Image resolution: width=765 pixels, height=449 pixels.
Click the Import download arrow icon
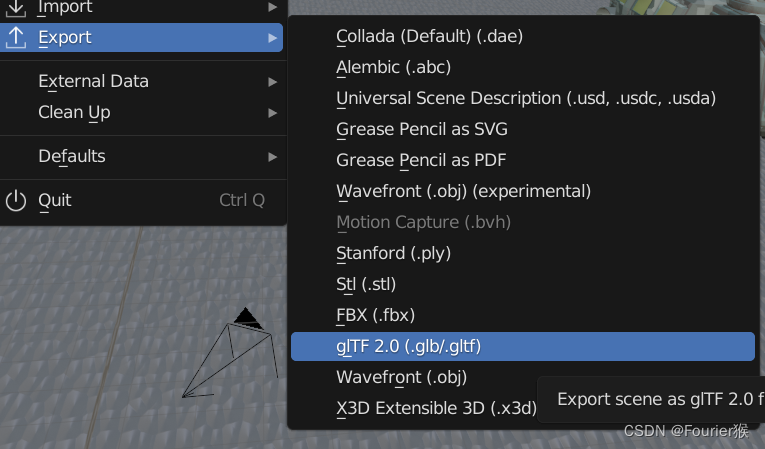16,7
